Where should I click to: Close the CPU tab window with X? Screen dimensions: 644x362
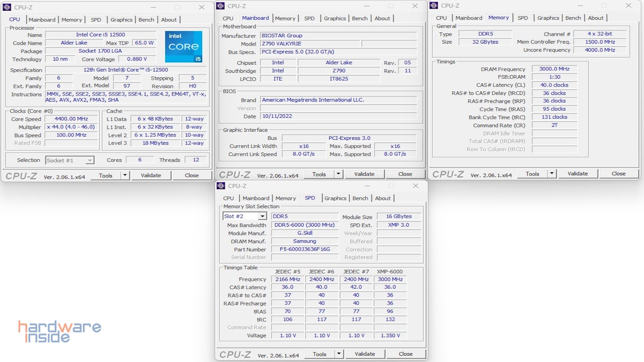pos(202,7)
